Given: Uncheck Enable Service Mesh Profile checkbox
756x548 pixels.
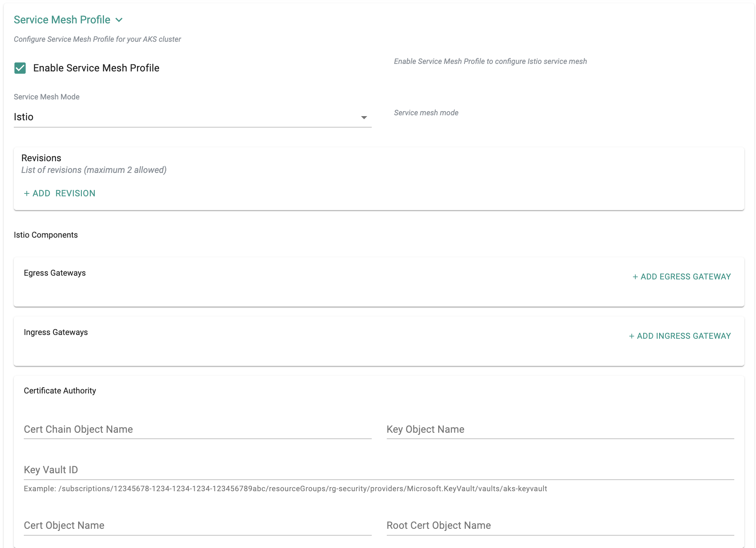Looking at the screenshot, I should [20, 68].
